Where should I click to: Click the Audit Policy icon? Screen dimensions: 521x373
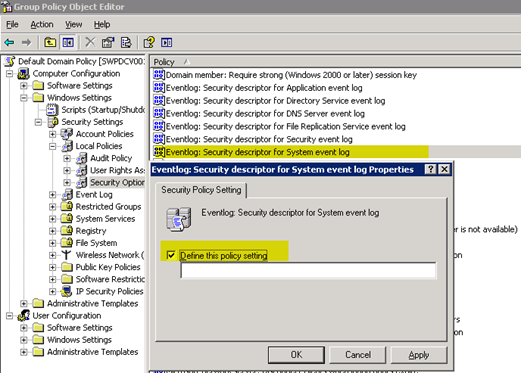(x=81, y=158)
